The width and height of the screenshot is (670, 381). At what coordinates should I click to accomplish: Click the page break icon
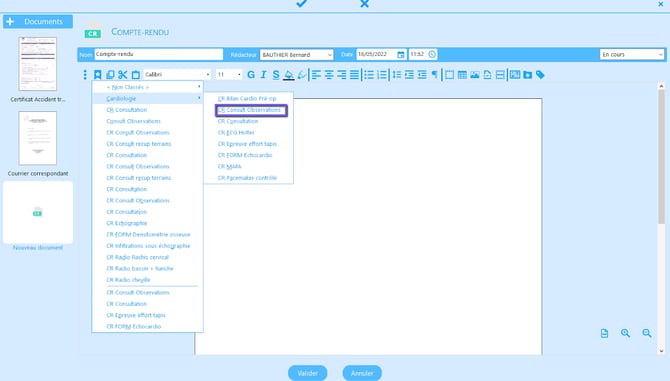(500, 75)
